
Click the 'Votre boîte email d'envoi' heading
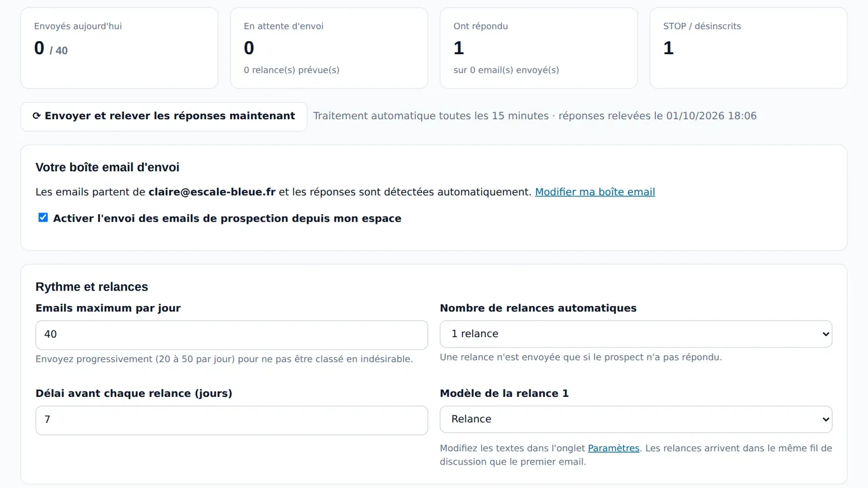(107, 168)
